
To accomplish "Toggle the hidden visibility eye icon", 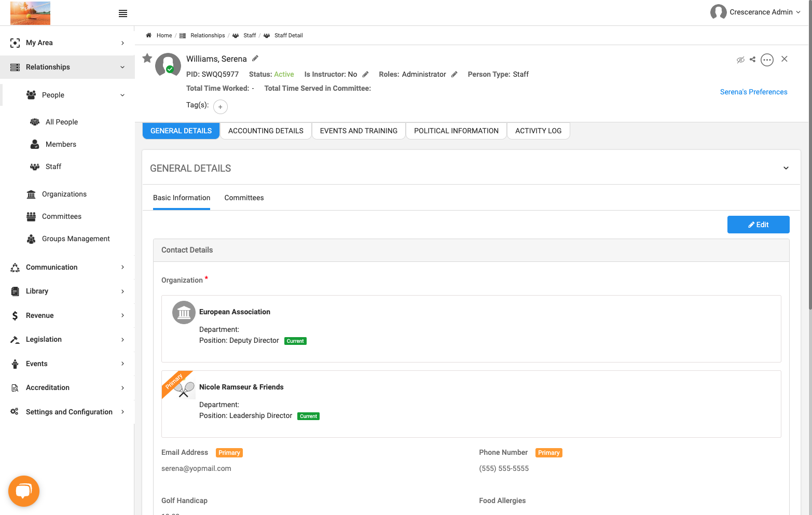I will point(740,60).
